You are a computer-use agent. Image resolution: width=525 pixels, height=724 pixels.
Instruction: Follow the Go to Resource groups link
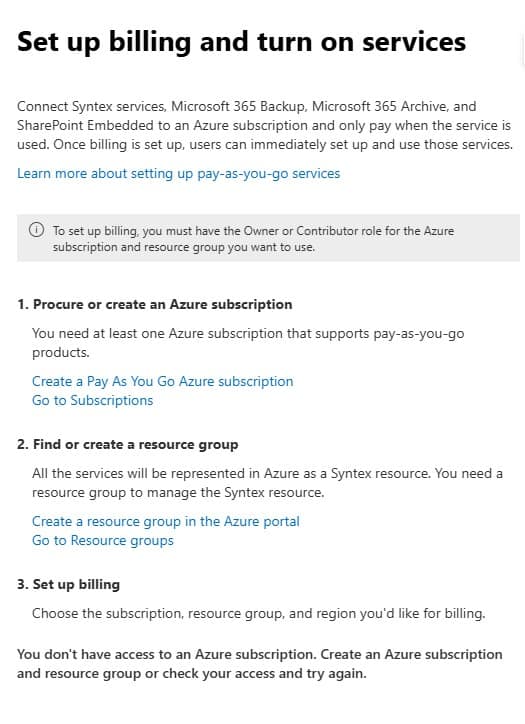103,540
